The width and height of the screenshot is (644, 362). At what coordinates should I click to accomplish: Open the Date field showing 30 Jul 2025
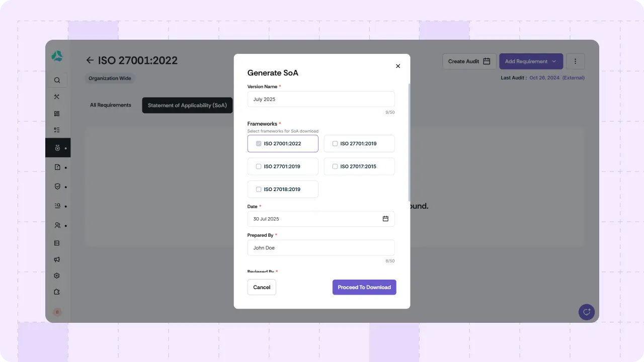tap(321, 219)
